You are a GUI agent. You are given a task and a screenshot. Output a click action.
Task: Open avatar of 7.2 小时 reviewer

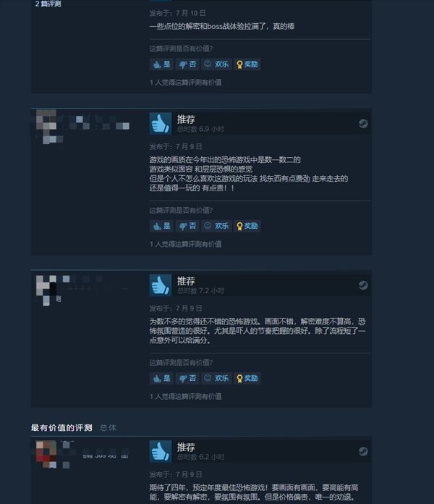[x=46, y=290]
